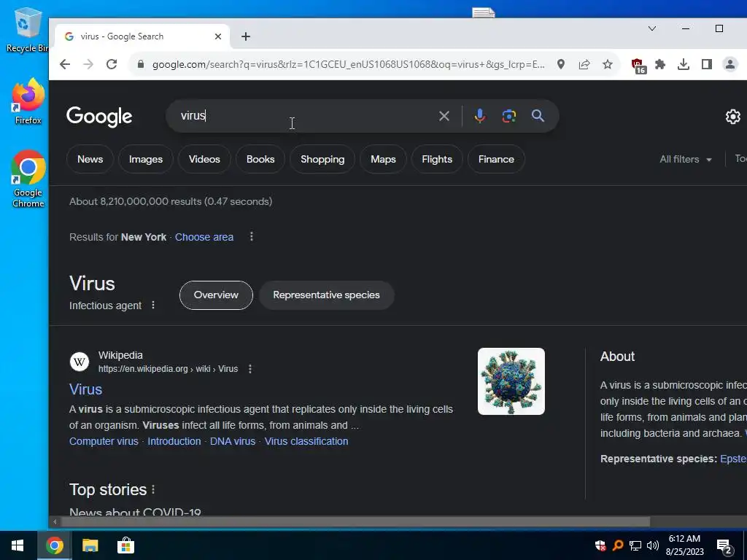Click the scrollbar's left arrow
This screenshot has height=560, width=747.
click(55, 522)
